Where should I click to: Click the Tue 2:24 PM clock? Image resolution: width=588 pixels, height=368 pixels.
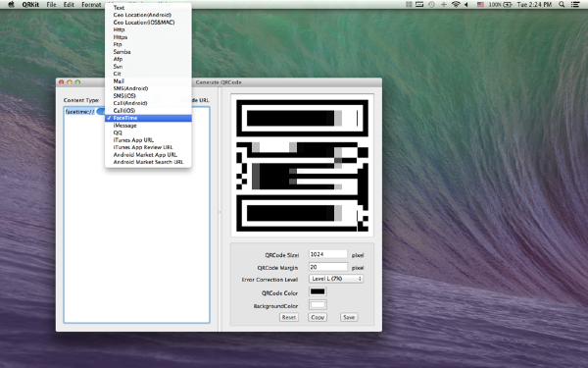pyautogui.click(x=534, y=5)
